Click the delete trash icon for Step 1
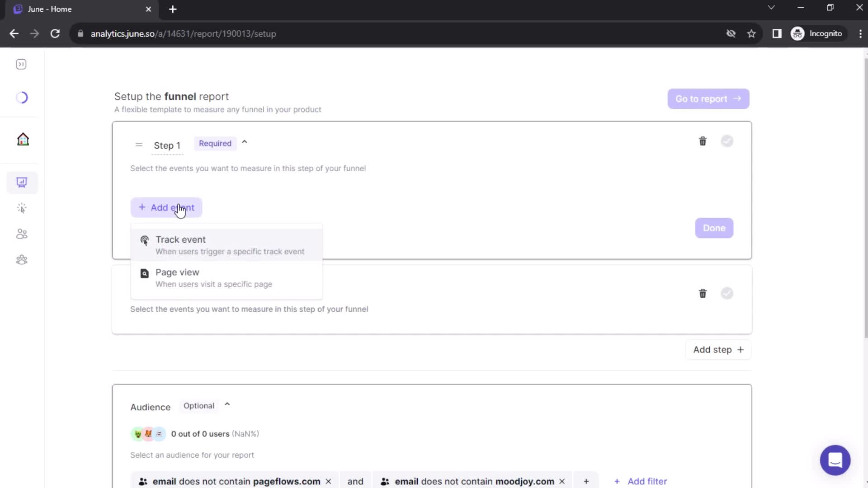This screenshot has height=488, width=868. pos(702,141)
